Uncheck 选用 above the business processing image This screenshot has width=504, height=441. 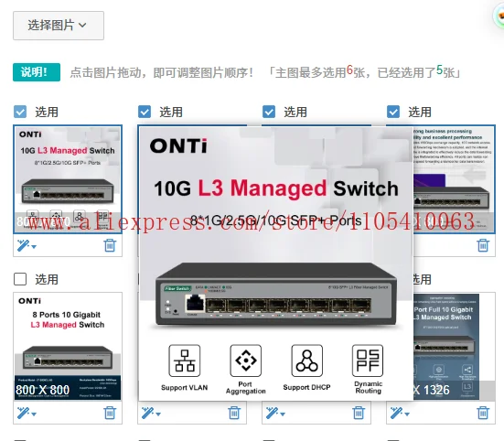pos(393,112)
